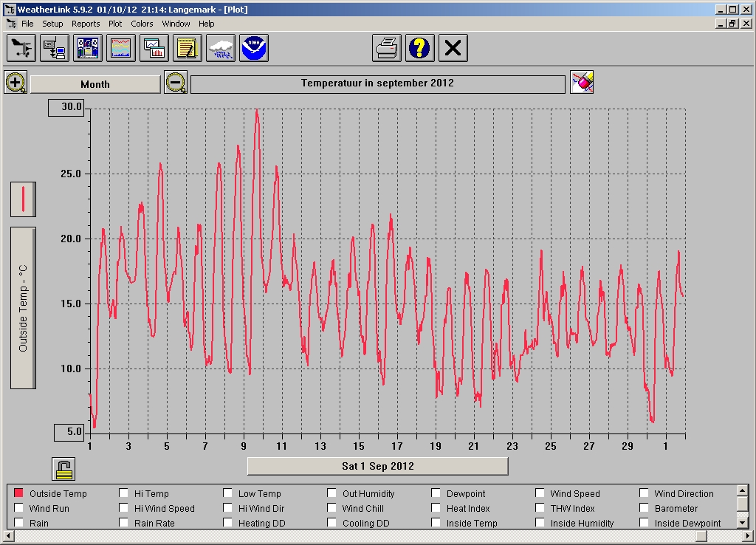Zoom out with the minus magnifier
This screenshot has width=756, height=545.
176,83
